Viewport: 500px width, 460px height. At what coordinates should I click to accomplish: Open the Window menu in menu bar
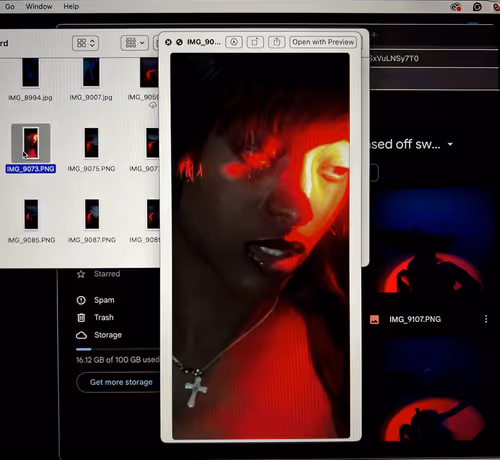coord(39,6)
